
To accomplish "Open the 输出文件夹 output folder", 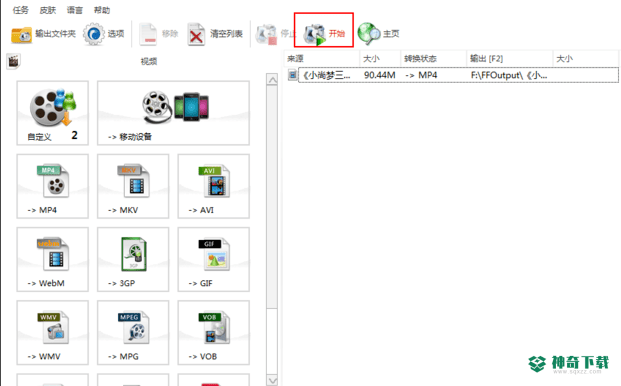I will tap(43, 34).
